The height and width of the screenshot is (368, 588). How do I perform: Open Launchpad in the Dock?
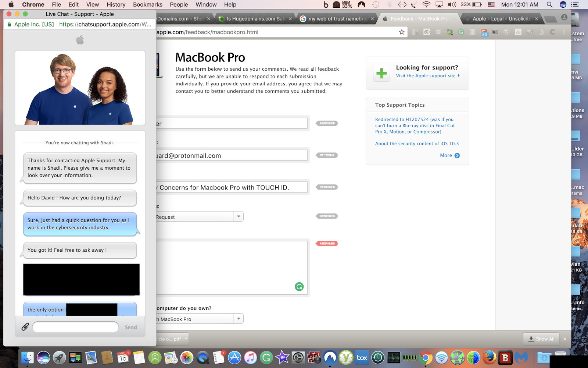point(59,357)
